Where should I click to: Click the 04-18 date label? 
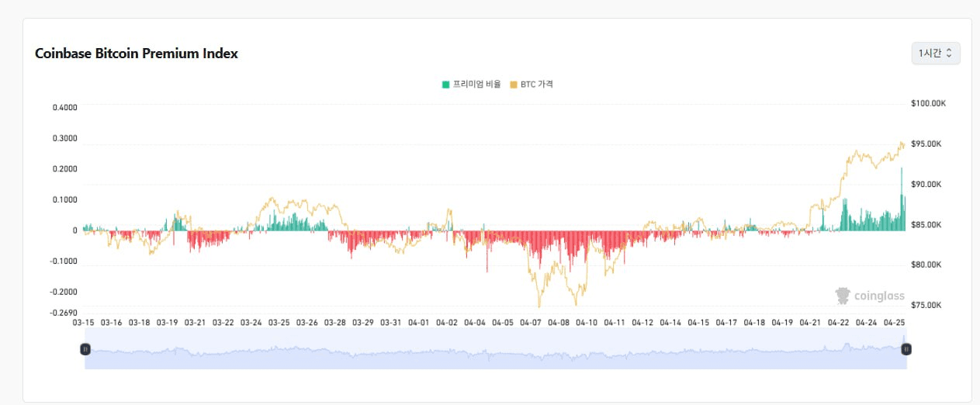754,322
